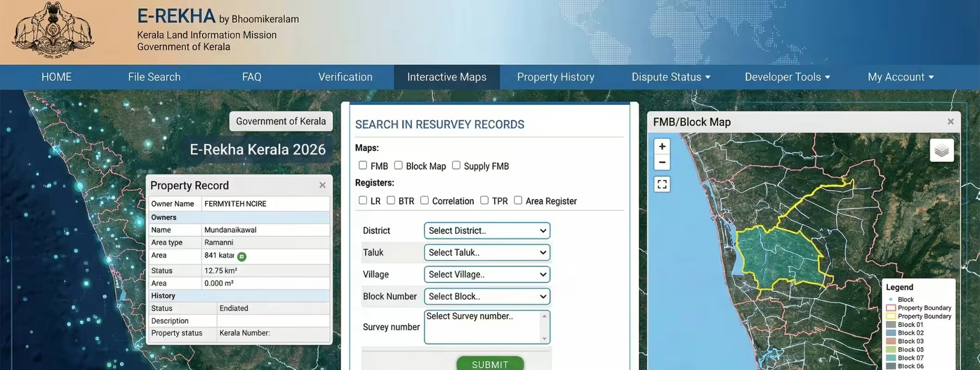Submit the resurvey records search

coord(490,364)
